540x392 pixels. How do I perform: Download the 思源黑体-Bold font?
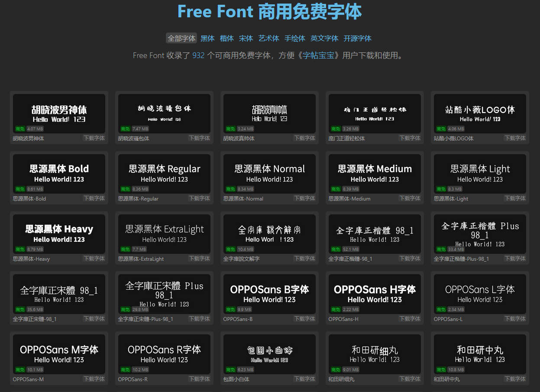coord(94,198)
